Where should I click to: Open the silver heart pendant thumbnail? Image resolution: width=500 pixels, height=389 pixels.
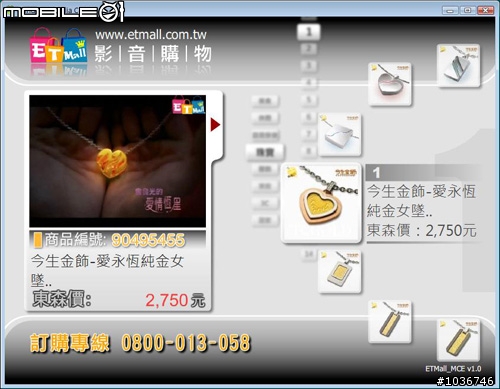pyautogui.click(x=390, y=84)
